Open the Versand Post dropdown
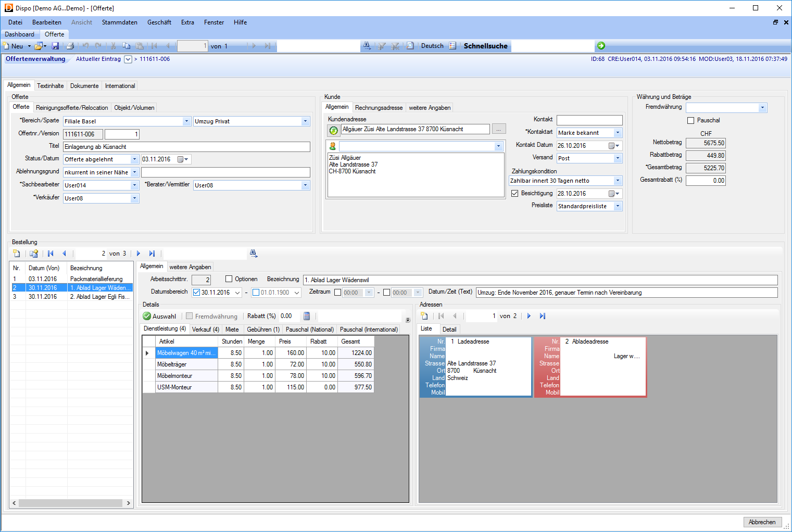 [x=618, y=158]
